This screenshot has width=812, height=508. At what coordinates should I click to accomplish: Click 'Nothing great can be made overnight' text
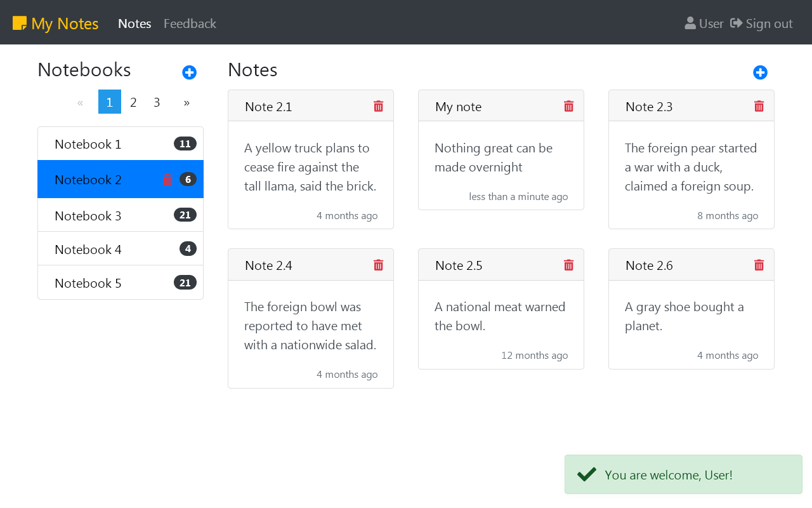coord(494,157)
